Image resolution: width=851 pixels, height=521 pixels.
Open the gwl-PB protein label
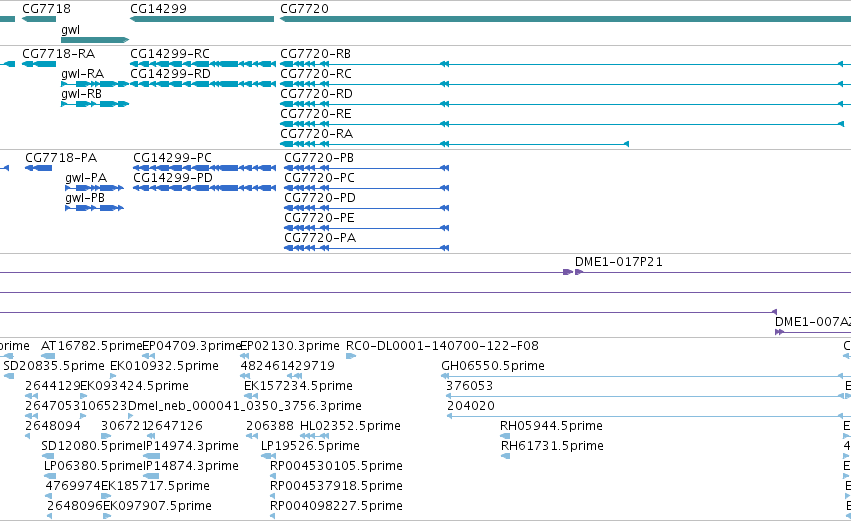pos(85,198)
